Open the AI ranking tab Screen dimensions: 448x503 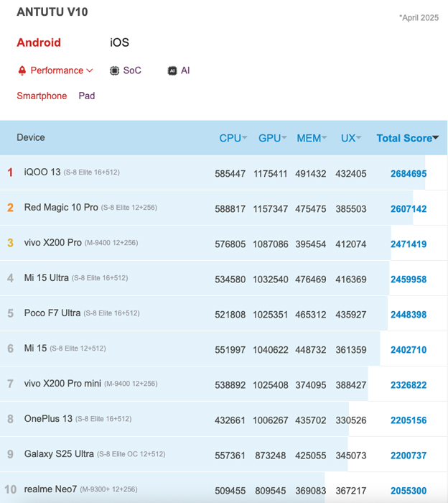(185, 70)
